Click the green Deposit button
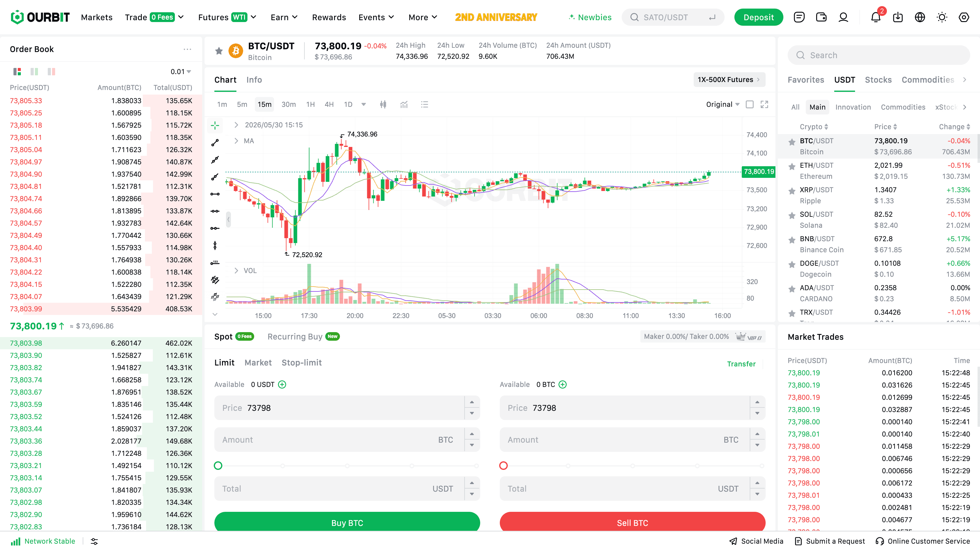 (758, 17)
